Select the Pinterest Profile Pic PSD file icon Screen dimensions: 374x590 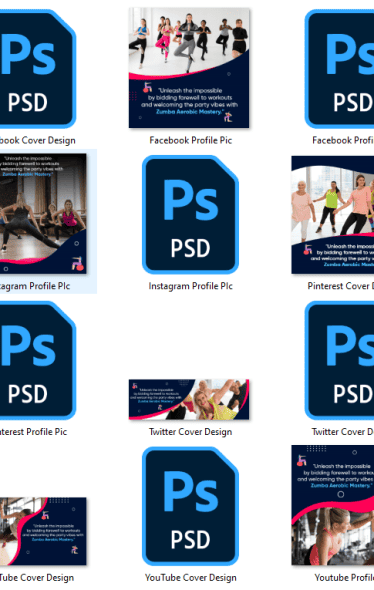tap(38, 360)
